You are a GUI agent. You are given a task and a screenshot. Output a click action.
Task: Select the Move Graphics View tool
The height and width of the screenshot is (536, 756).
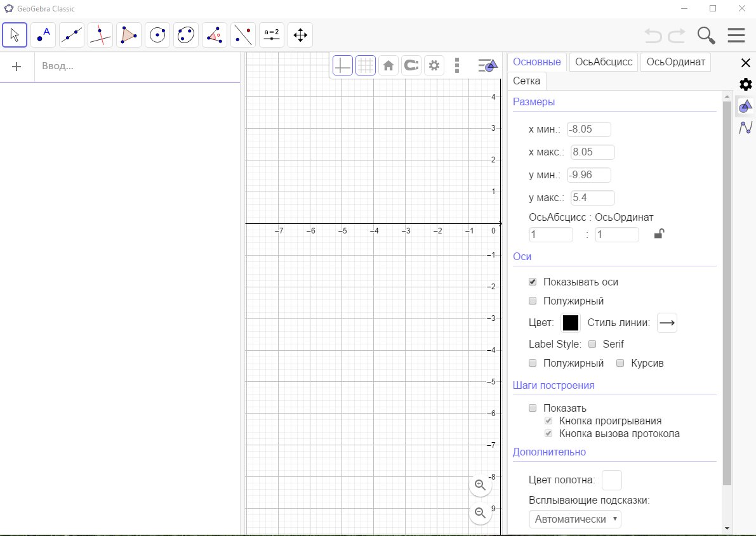[x=300, y=35]
